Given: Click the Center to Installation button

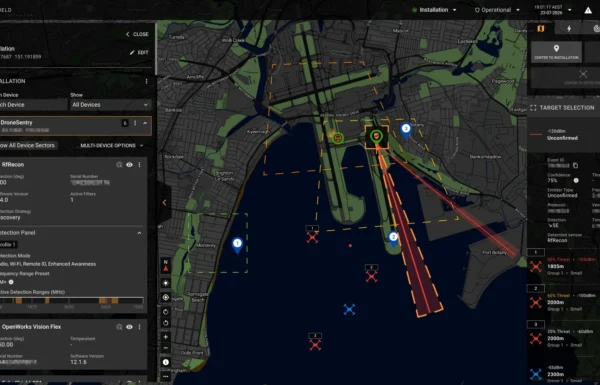Looking at the screenshot, I should (556, 52).
